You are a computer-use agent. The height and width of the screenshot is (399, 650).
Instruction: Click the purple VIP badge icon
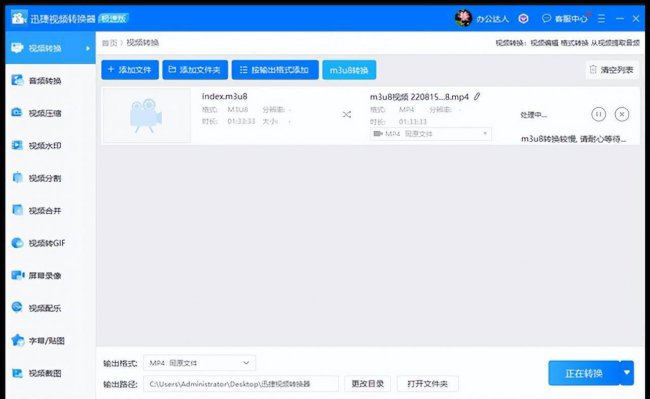[523, 19]
